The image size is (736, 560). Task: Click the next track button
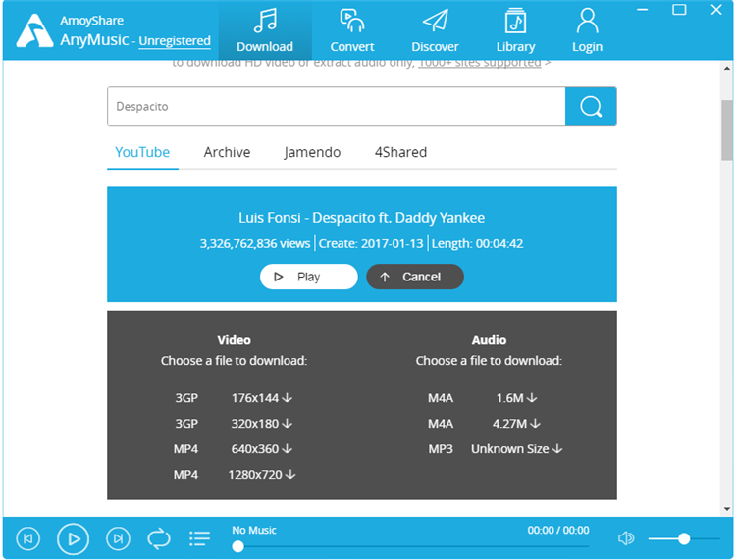(118, 538)
